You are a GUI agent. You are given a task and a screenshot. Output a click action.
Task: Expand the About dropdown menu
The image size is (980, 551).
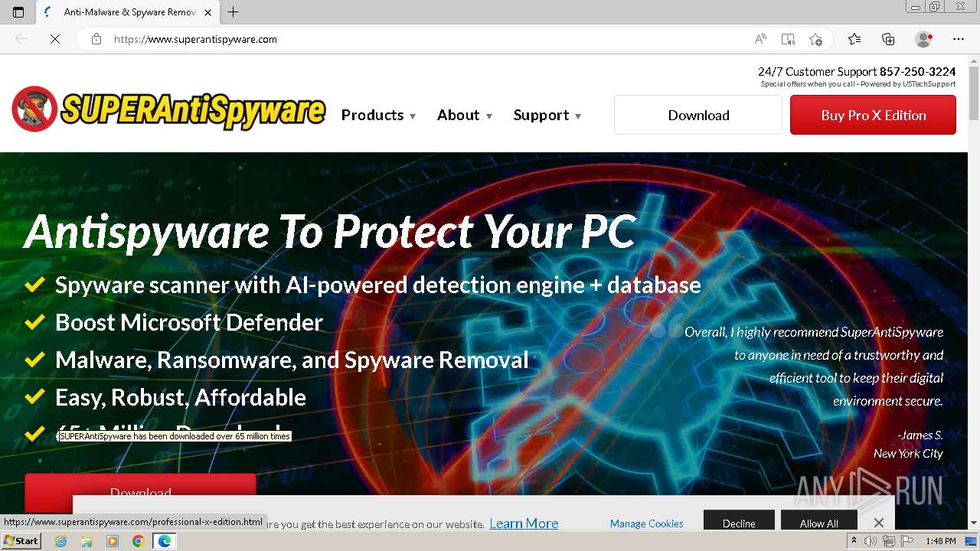[464, 115]
